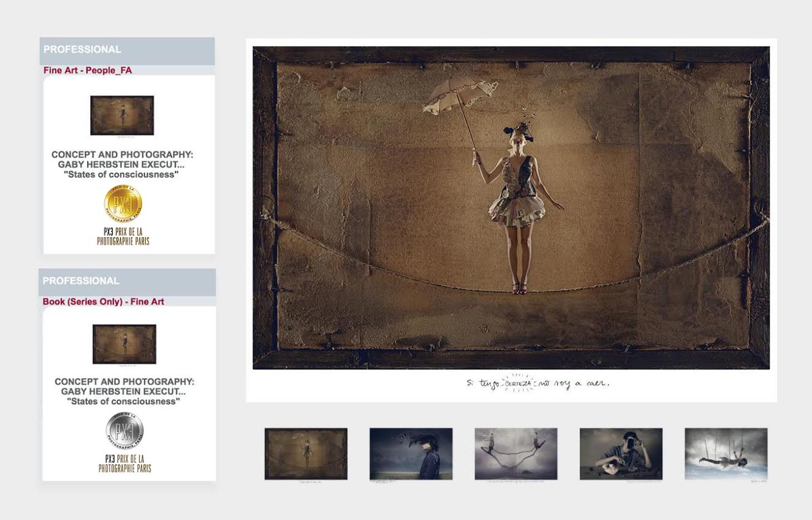The height and width of the screenshot is (520, 812).
Task: Select the thumbnail of man with feathered head
Action: [x=411, y=454]
